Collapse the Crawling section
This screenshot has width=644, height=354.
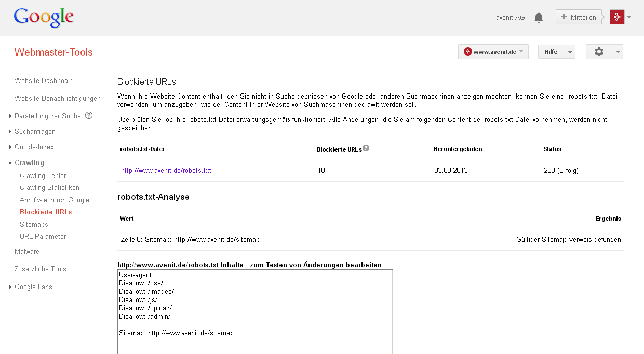pos(10,163)
